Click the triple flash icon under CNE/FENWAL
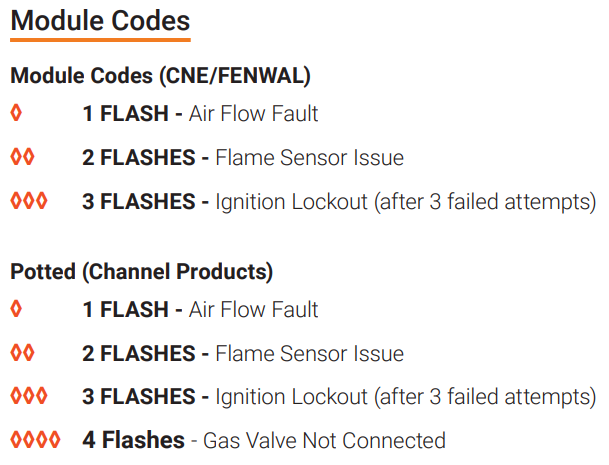The width and height of the screenshot is (609, 465). point(29,201)
